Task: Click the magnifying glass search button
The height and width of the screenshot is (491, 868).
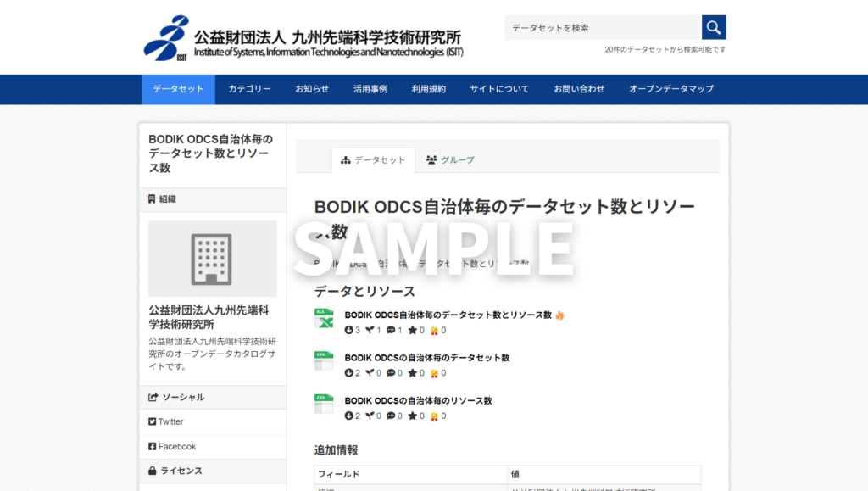Action: 714,27
